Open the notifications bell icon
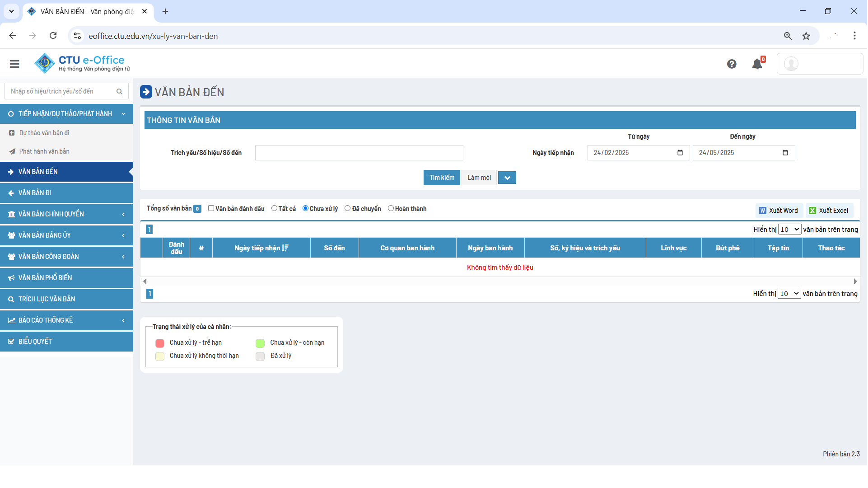 pos(757,64)
